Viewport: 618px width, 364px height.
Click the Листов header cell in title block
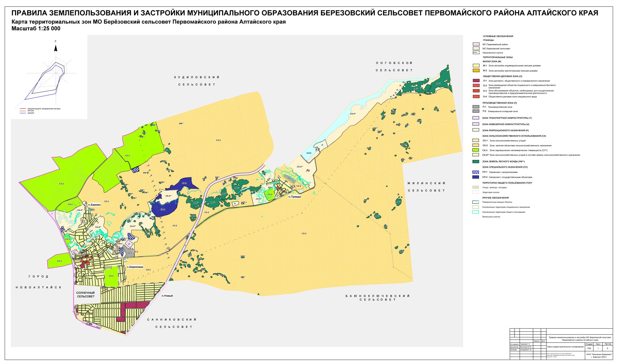click(608, 344)
